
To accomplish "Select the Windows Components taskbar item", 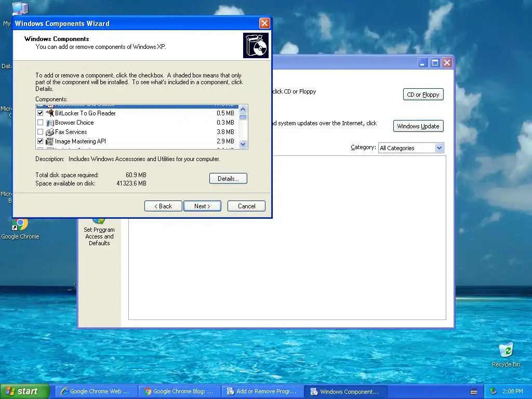I will (345, 391).
